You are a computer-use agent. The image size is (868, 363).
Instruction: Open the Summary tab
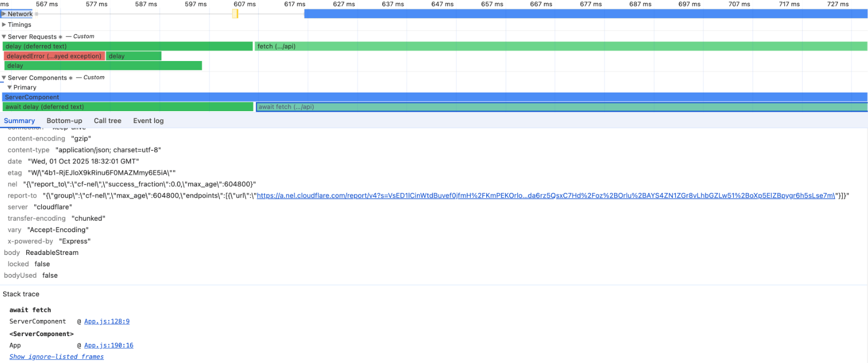pos(19,121)
